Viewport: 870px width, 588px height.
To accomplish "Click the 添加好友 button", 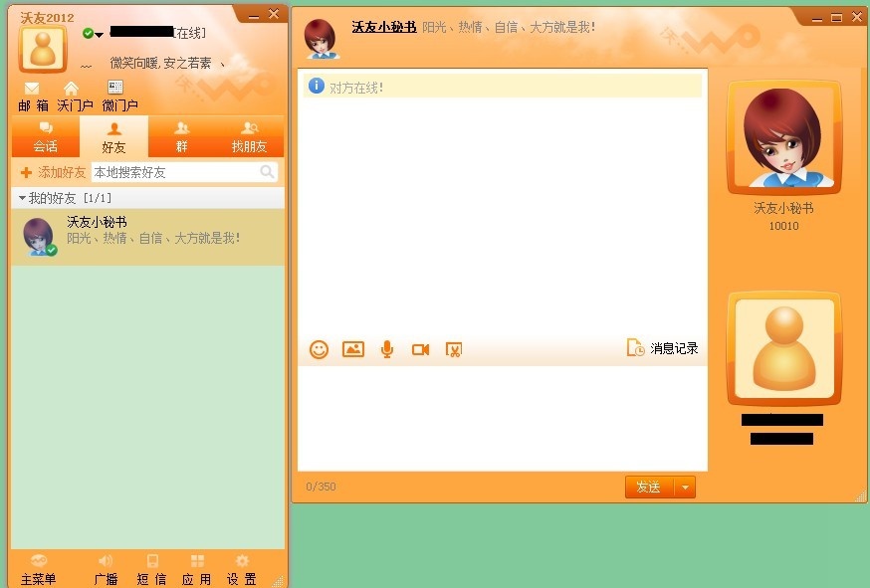I will (53, 172).
